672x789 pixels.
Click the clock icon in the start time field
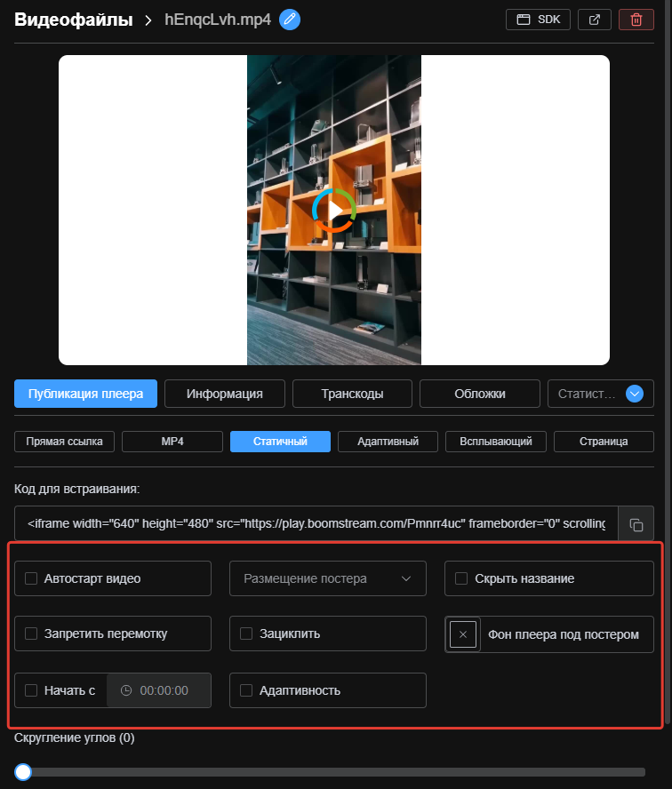coord(126,690)
